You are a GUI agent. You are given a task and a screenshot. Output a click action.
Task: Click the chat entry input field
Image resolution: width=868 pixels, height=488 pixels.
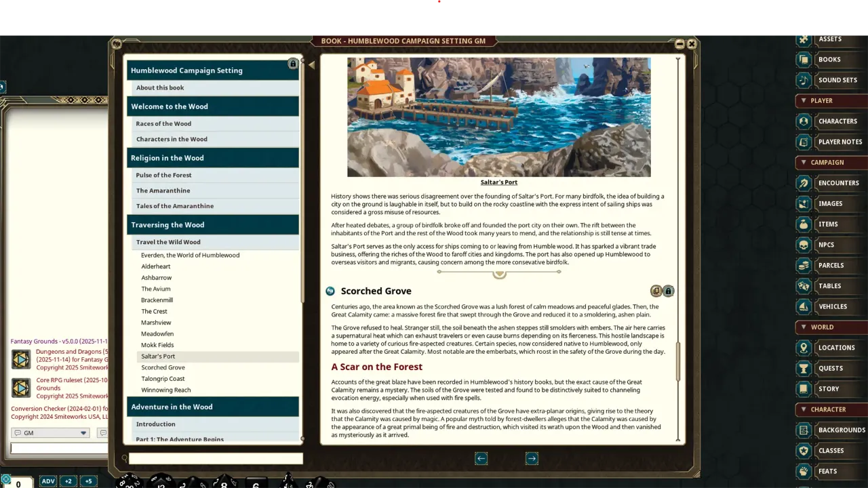(x=59, y=448)
